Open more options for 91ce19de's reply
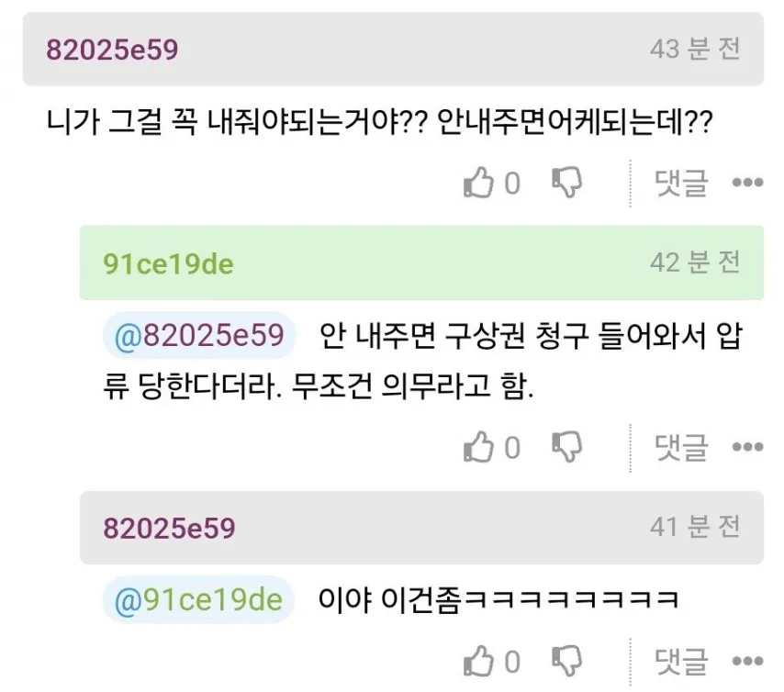784x692 pixels. click(749, 447)
